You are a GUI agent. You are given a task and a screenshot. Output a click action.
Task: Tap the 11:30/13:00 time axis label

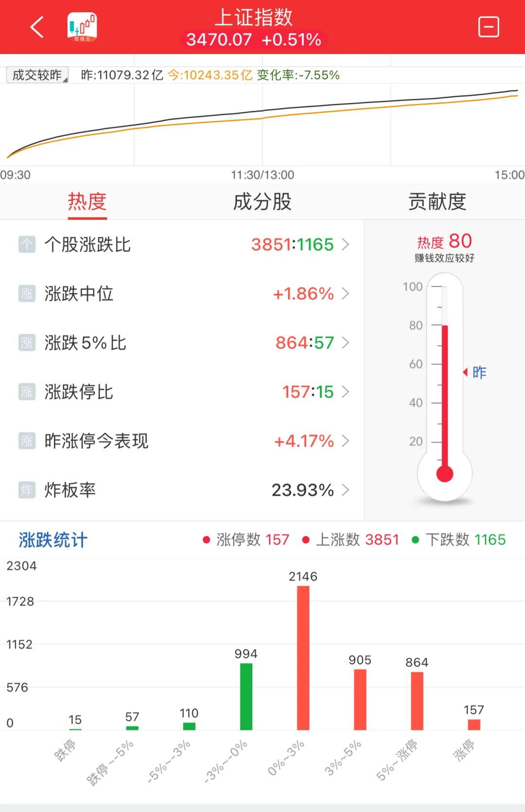pos(262,175)
